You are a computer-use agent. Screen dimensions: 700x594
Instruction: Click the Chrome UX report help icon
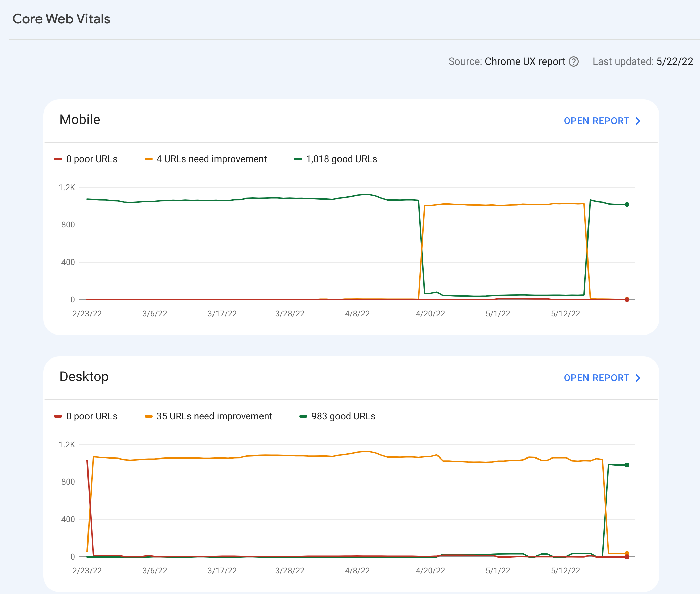click(574, 61)
